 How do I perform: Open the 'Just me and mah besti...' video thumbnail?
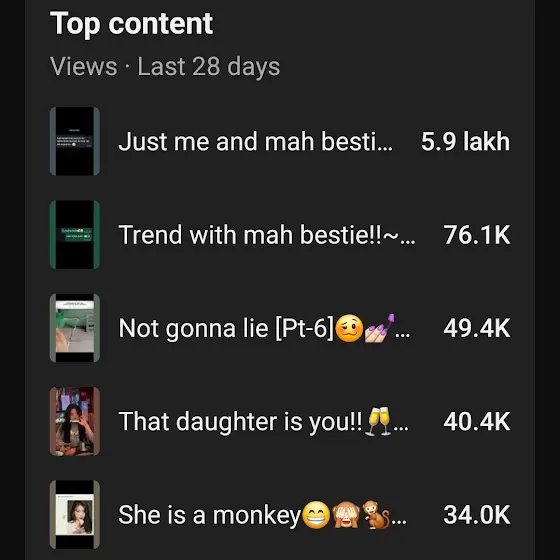pos(75,141)
